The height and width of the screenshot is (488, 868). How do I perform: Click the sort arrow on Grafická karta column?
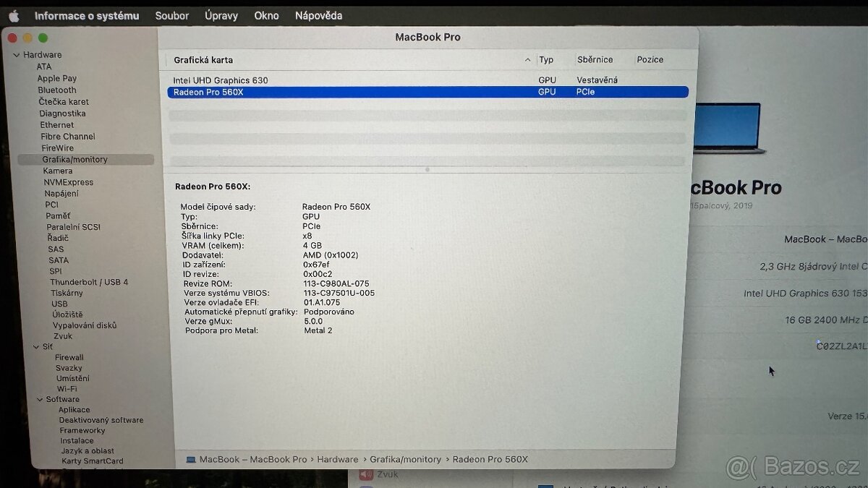pos(527,60)
